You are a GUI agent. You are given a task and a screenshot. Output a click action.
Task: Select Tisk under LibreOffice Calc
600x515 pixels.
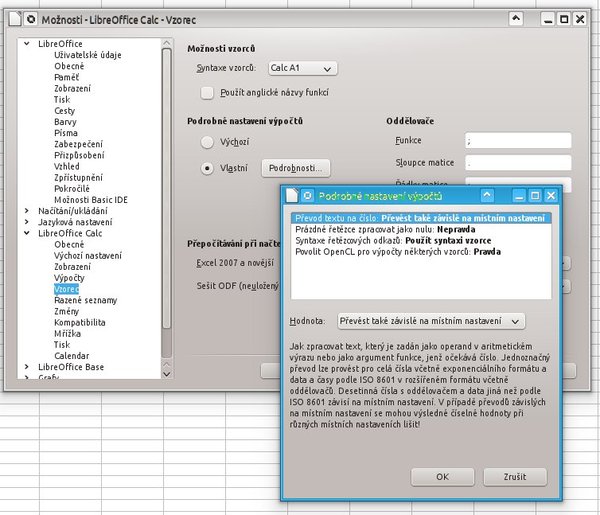[x=62, y=345]
